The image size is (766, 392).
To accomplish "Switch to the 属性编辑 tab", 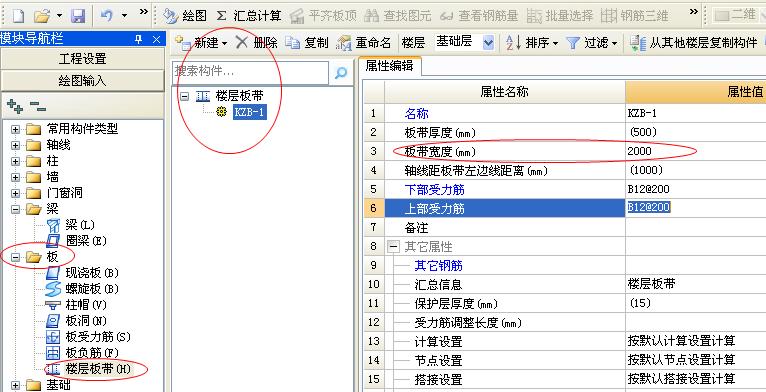I will [x=389, y=67].
